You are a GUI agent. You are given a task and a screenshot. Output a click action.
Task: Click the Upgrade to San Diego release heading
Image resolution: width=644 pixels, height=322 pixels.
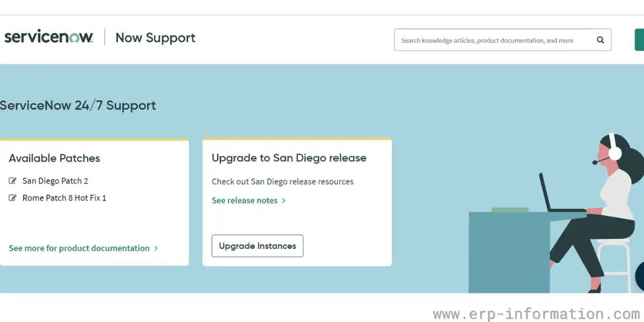[289, 158]
